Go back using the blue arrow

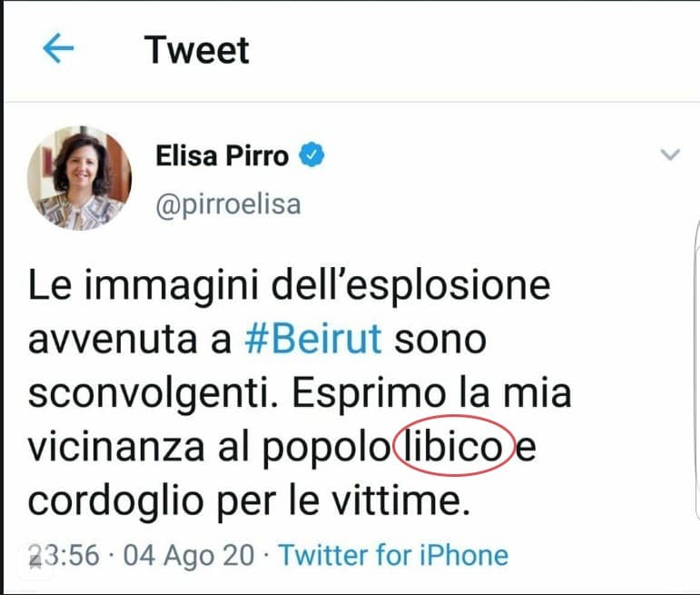click(58, 48)
